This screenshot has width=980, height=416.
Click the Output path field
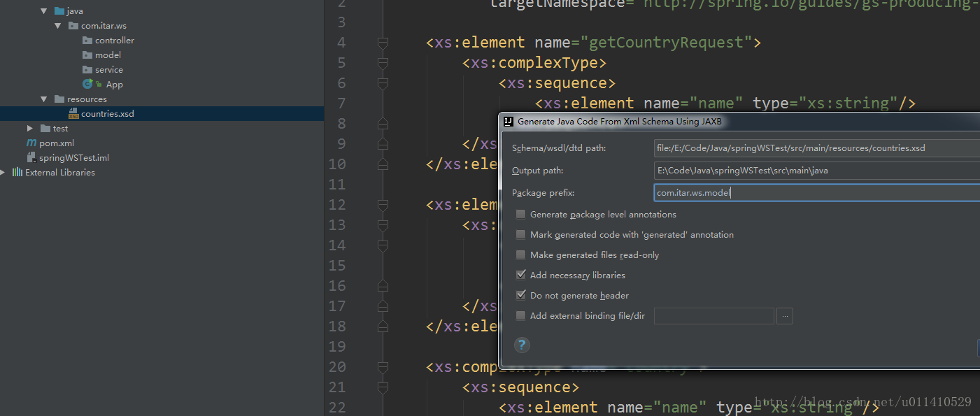816,171
